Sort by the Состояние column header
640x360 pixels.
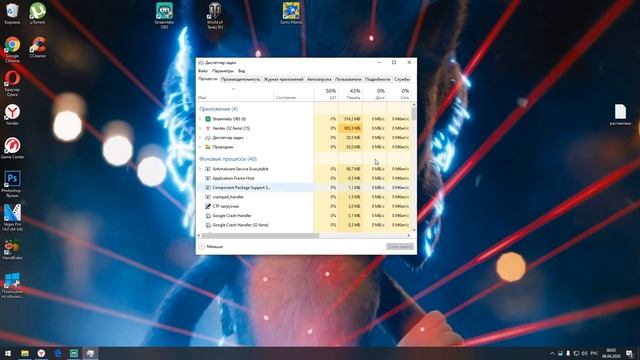pos(293,94)
